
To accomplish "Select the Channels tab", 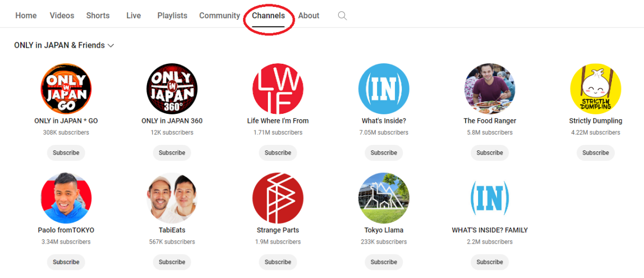I will pos(268,16).
